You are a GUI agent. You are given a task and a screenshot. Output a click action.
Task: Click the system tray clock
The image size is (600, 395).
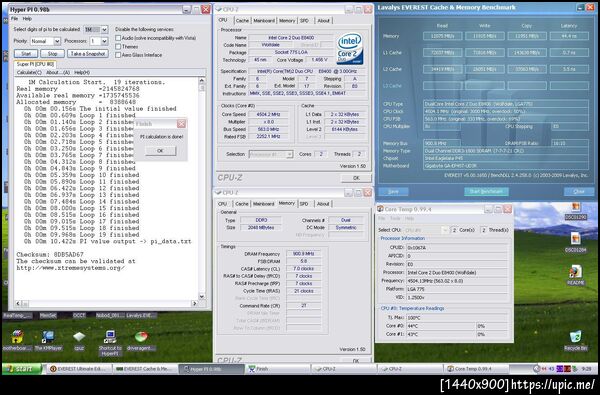(x=586, y=369)
